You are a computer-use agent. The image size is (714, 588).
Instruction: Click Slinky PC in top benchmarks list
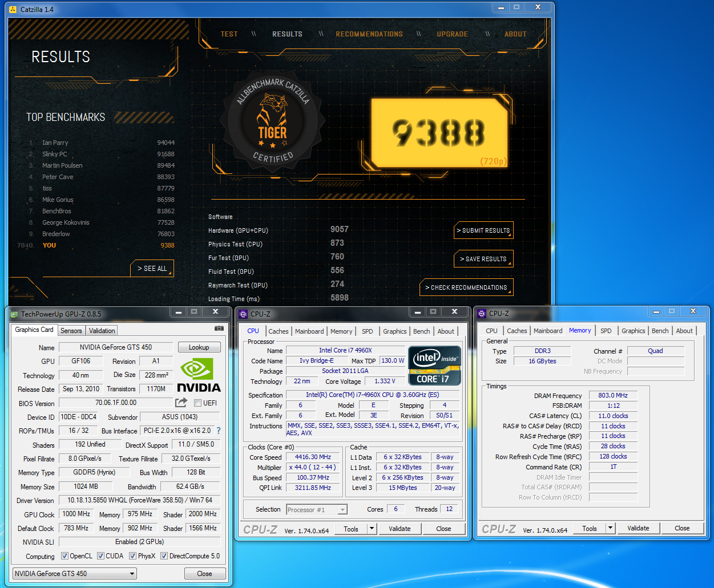[54, 154]
